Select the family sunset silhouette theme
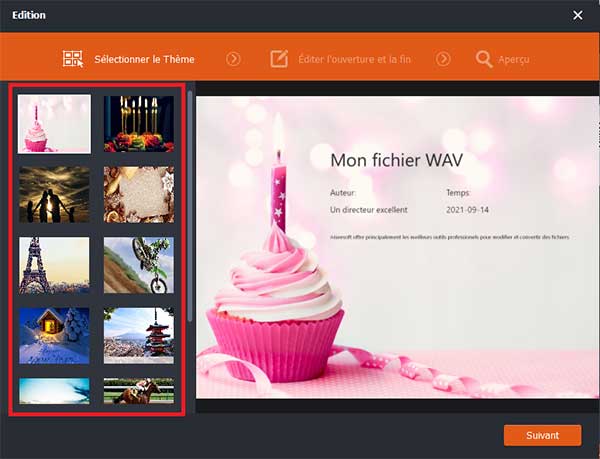This screenshot has width=600, height=459. click(54, 194)
